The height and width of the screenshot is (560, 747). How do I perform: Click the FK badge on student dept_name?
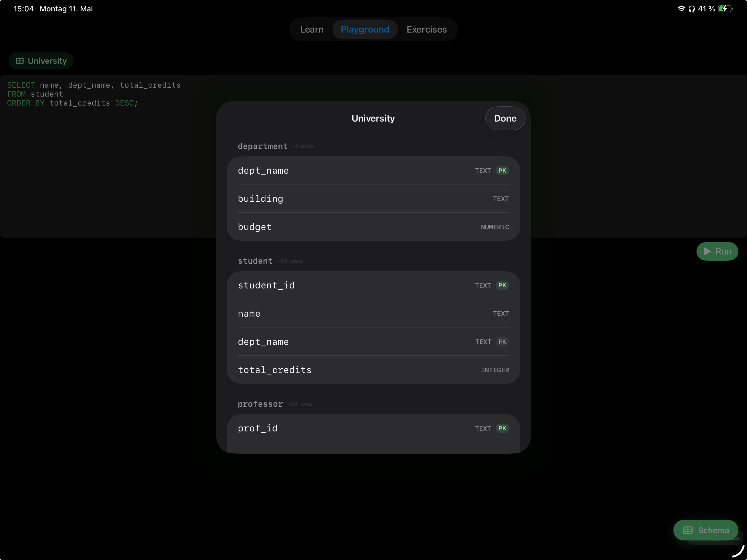pyautogui.click(x=502, y=342)
